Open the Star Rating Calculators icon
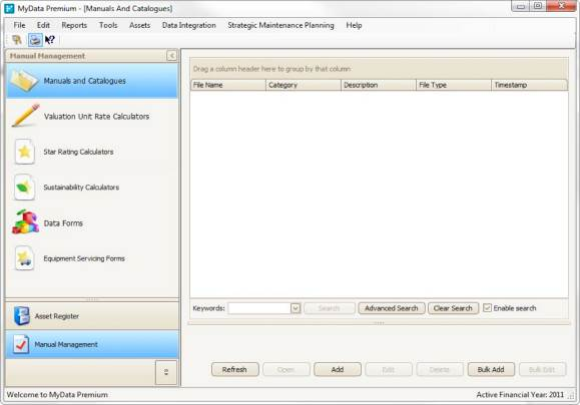Viewport: 580px width, 405px height. (24, 152)
